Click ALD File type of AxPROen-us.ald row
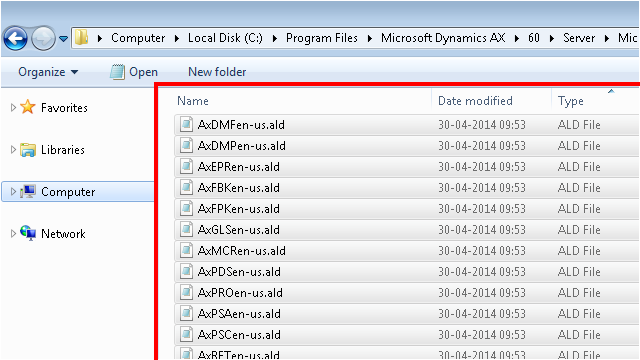The image size is (640, 360). (579, 293)
